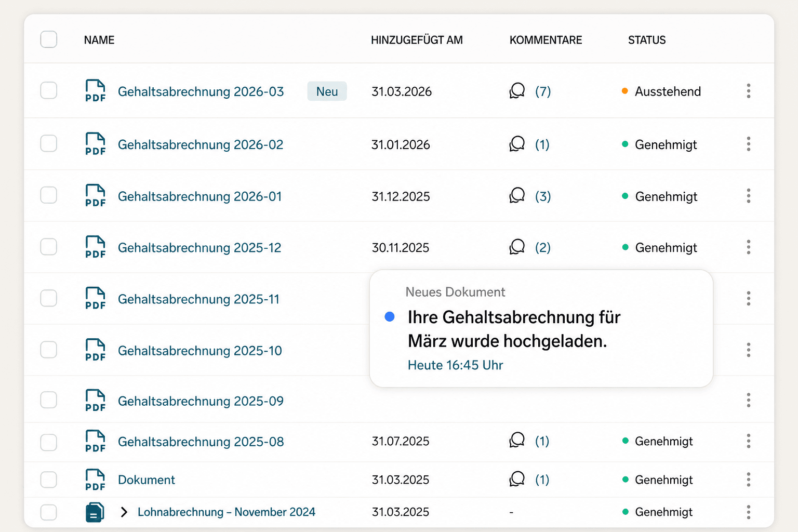Open Gehaltsabrechnung 2025-08 document link
798x532 pixels.
point(201,442)
